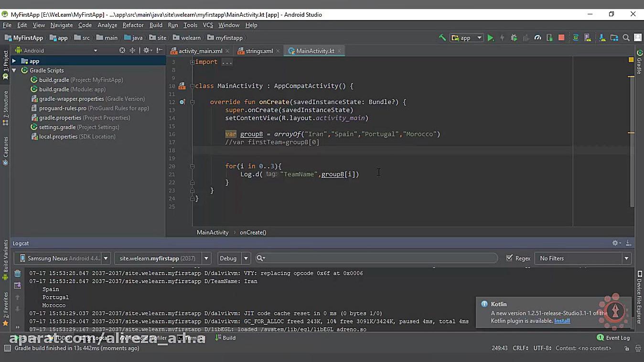Expand the app folder in project tree
The image size is (644, 362).
pyautogui.click(x=14, y=61)
